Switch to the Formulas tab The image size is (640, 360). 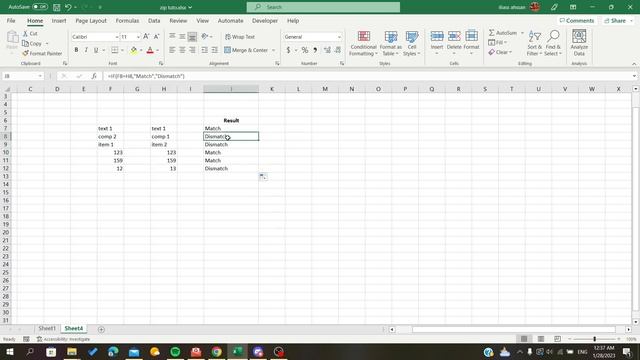(127, 20)
